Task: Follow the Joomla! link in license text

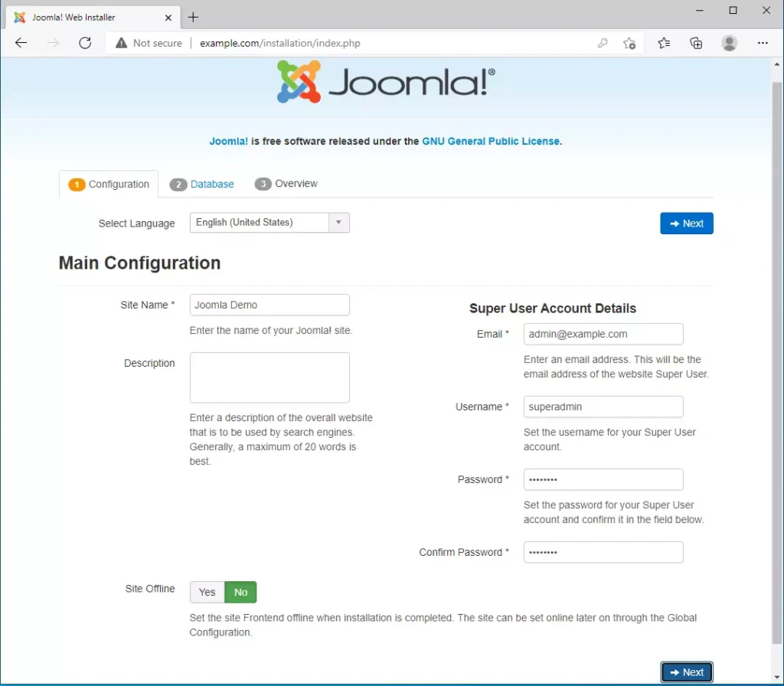Action: [x=228, y=142]
